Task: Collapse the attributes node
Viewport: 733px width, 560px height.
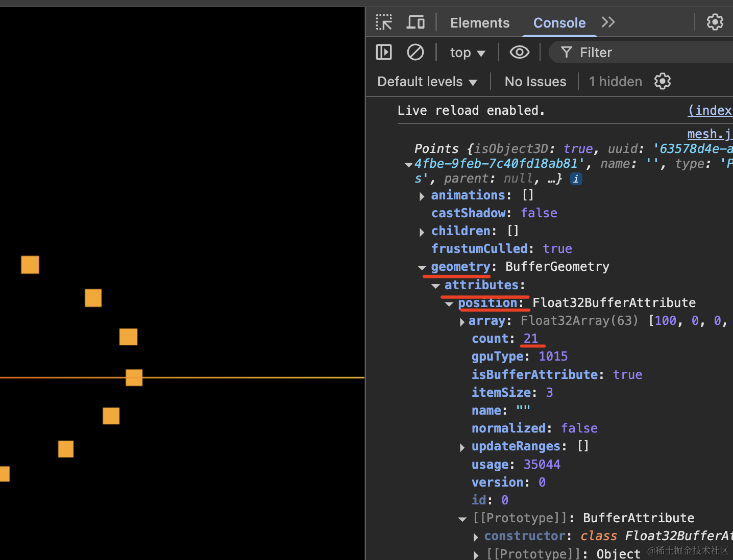Action: point(435,286)
